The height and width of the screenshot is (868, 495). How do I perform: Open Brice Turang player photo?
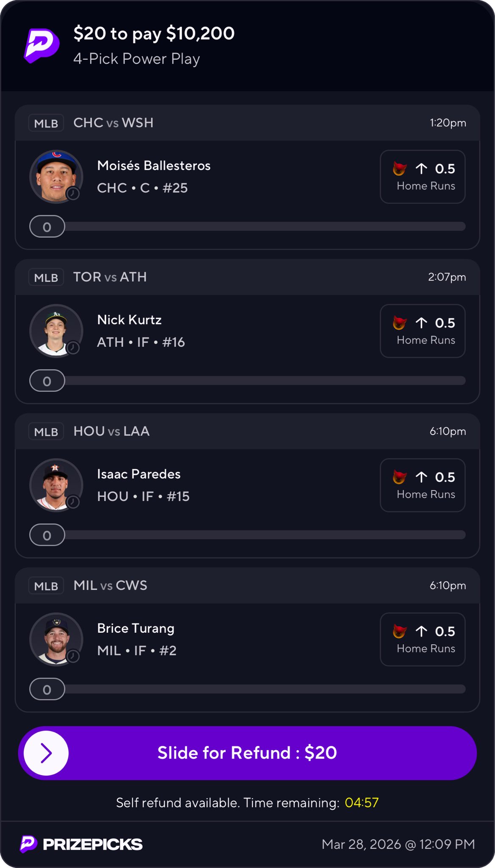click(x=55, y=639)
